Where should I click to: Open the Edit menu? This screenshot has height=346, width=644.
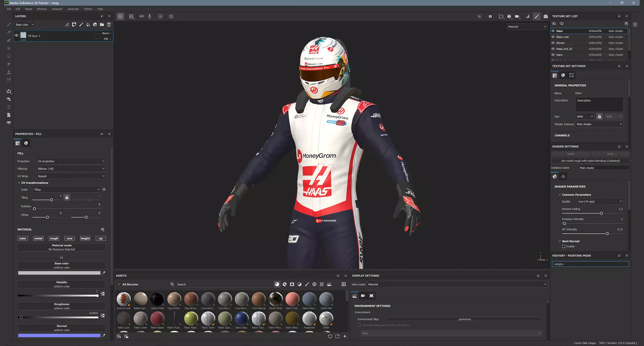(18, 9)
